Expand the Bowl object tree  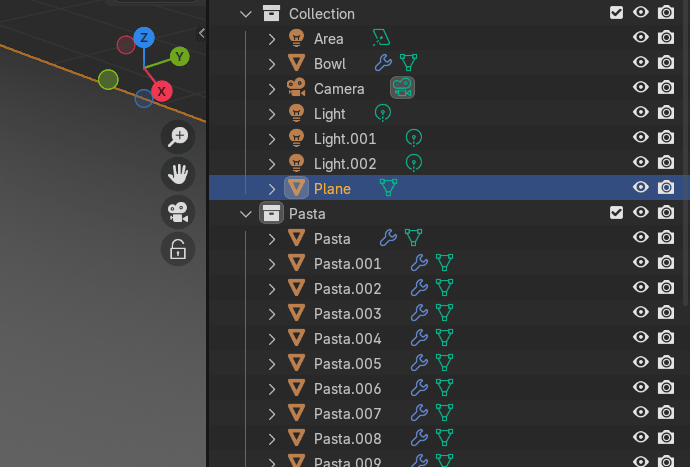271,63
